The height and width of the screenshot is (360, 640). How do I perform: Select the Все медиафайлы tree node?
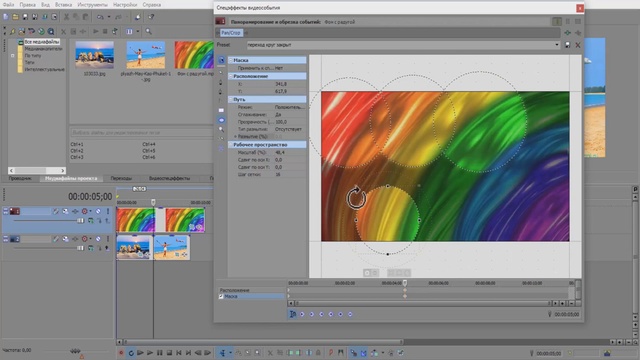click(x=42, y=42)
